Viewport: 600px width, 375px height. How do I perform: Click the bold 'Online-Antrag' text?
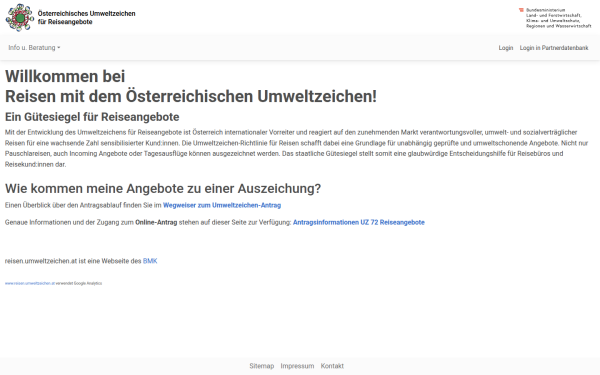[156, 222]
